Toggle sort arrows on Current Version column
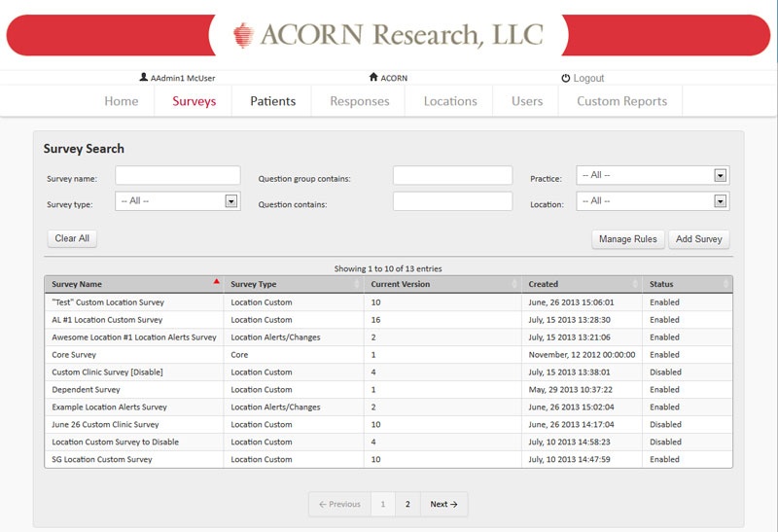 [x=514, y=283]
